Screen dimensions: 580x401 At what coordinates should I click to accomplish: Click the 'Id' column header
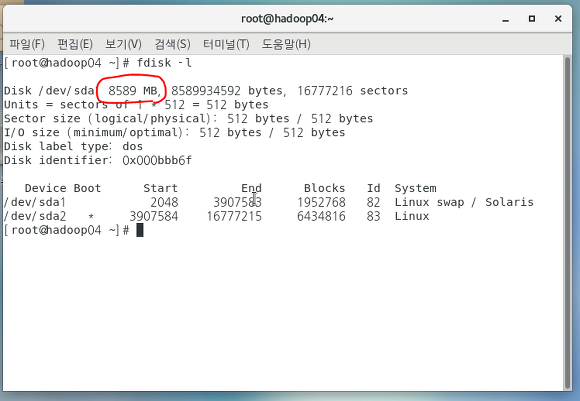(x=374, y=188)
